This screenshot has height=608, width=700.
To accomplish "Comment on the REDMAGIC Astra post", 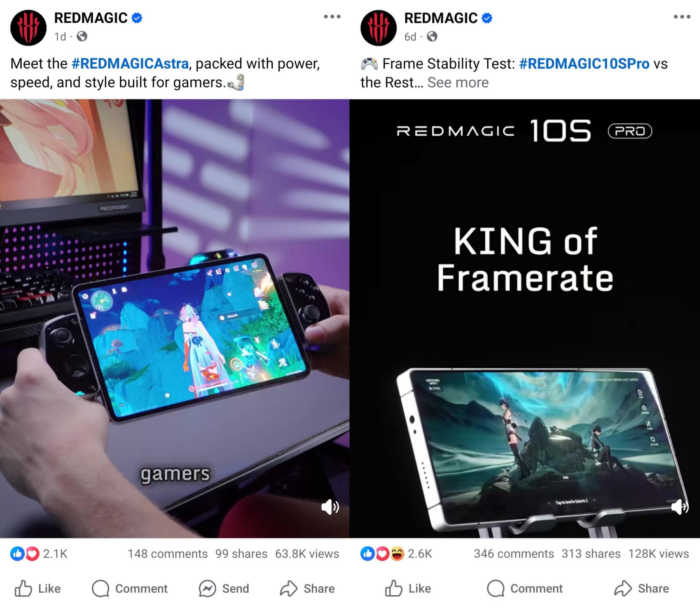I will pos(130,589).
